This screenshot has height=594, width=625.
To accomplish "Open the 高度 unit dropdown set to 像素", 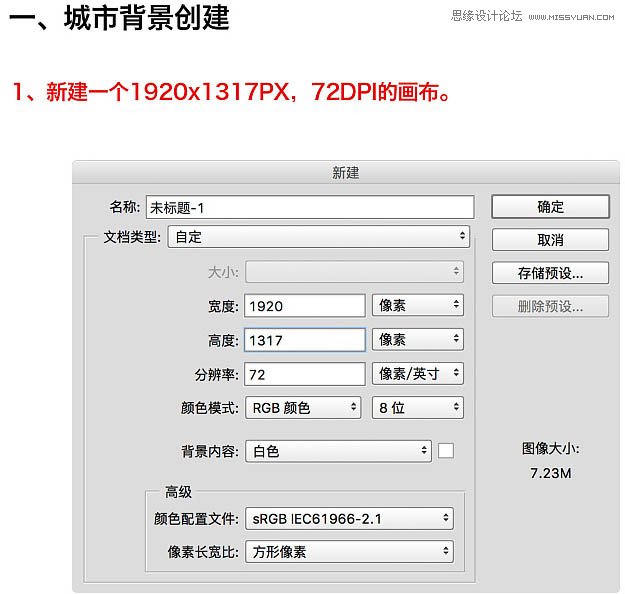I will [418, 340].
